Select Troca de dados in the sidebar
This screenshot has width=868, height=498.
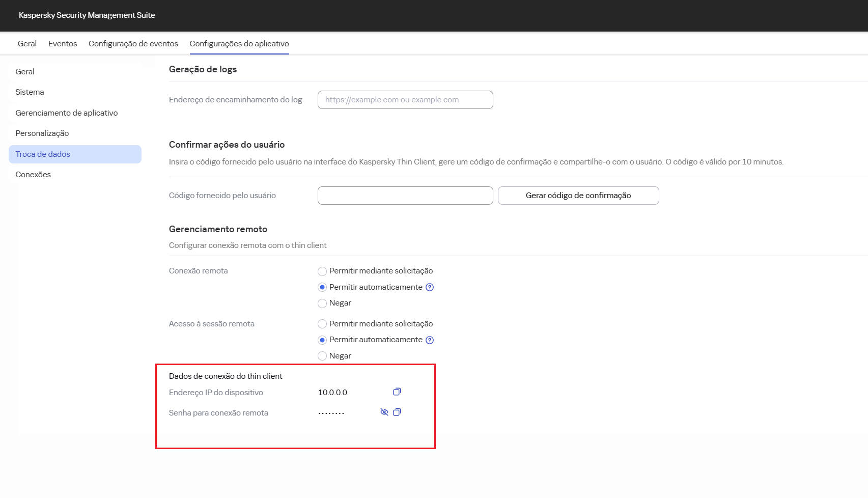(x=43, y=154)
